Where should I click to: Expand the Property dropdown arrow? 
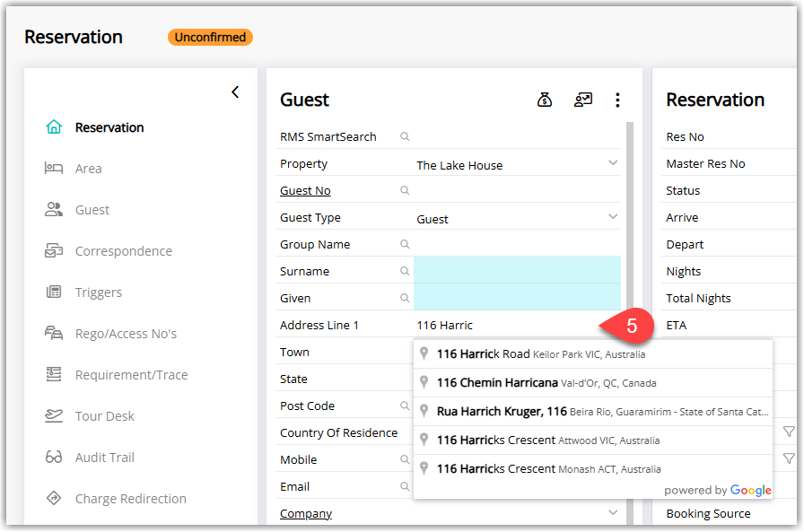613,163
